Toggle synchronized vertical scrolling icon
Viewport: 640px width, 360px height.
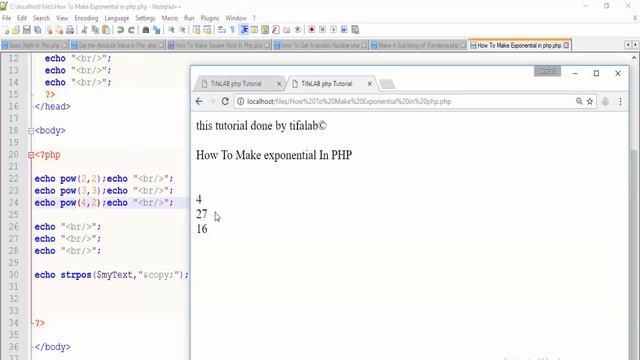(196, 30)
